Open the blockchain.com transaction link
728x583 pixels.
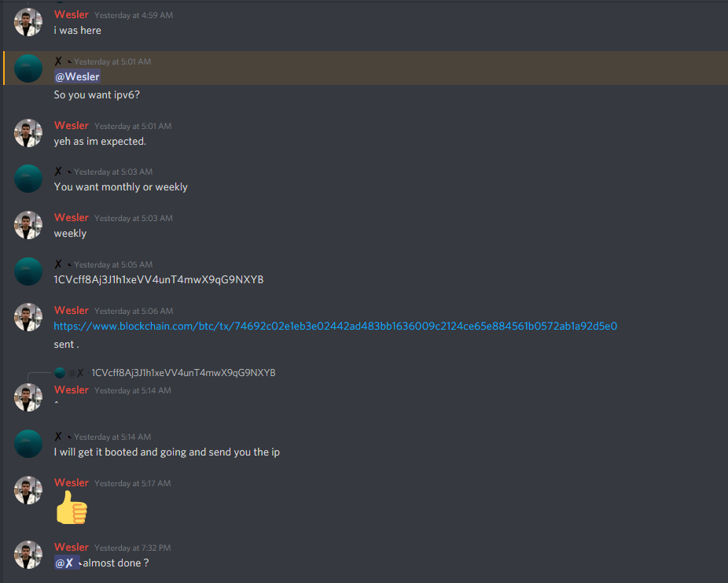tap(335, 327)
